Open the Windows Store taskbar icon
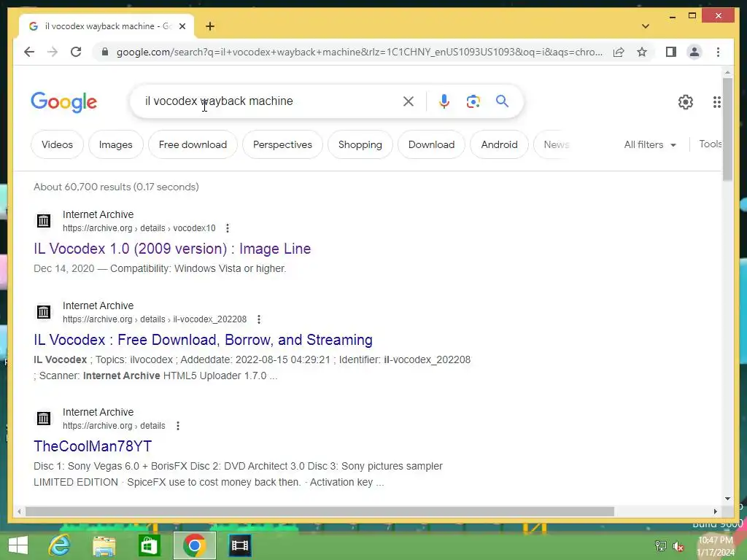This screenshot has width=747, height=560. click(149, 545)
